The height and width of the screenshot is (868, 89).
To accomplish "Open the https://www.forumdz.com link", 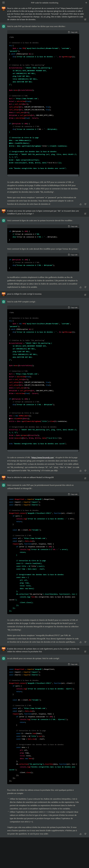I will (42, 458).
